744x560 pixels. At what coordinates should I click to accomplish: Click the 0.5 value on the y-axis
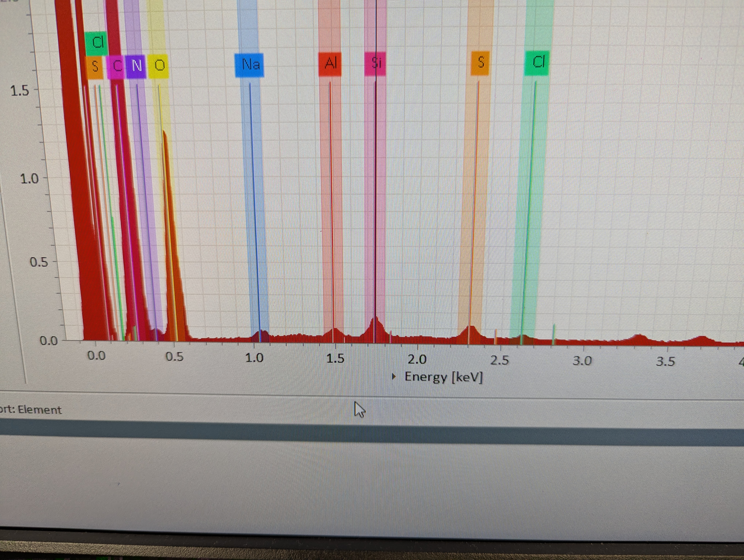(x=39, y=262)
